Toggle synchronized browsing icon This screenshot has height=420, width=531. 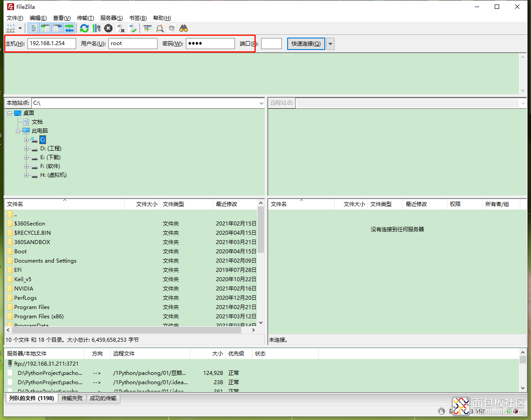coord(172,28)
